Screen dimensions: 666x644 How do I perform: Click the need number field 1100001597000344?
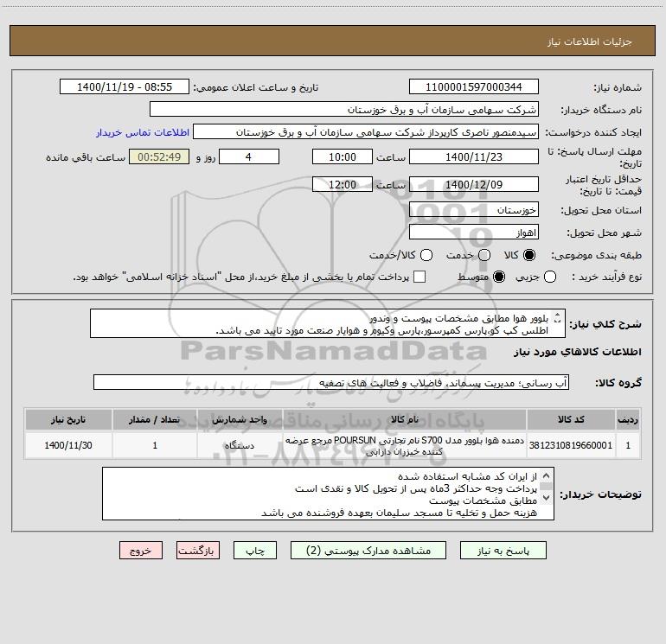474,87
